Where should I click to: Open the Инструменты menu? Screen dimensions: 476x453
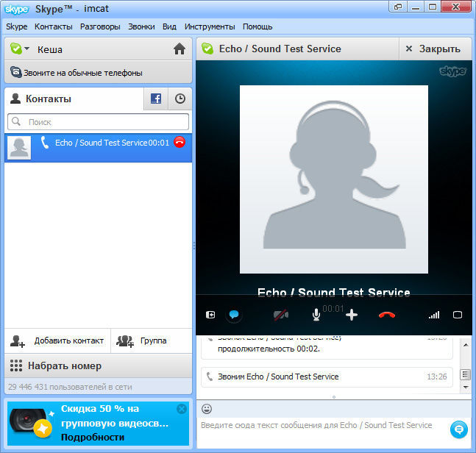(210, 26)
